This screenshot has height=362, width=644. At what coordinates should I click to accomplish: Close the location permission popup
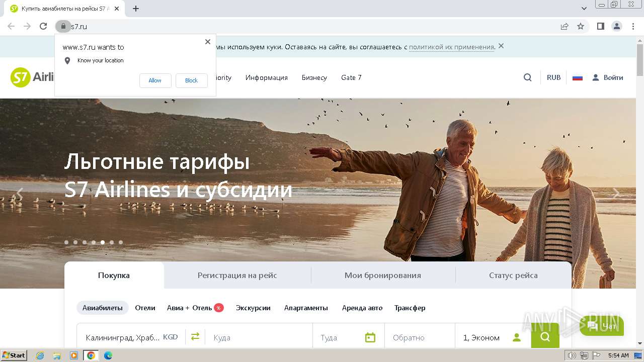(208, 42)
